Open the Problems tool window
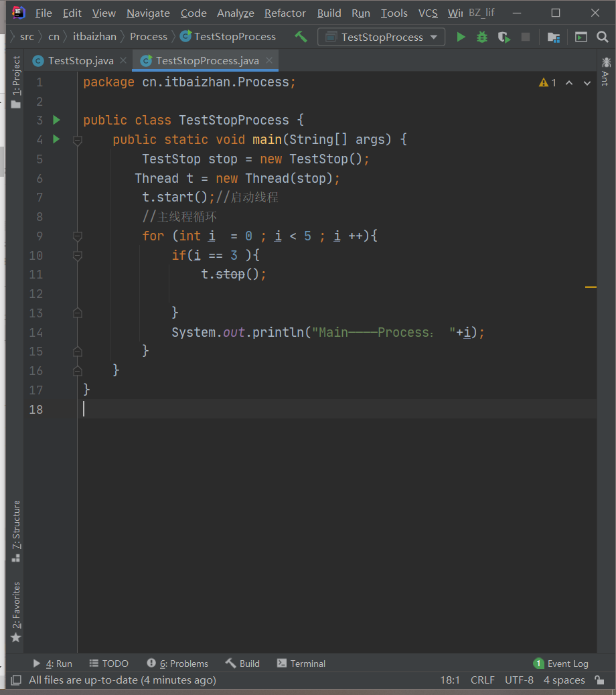 click(177, 664)
